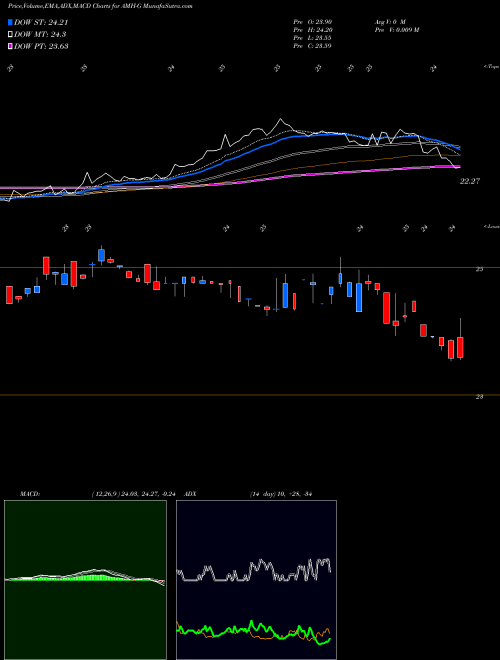Click the 'Pre L: 23.35' value

pos(313,38)
